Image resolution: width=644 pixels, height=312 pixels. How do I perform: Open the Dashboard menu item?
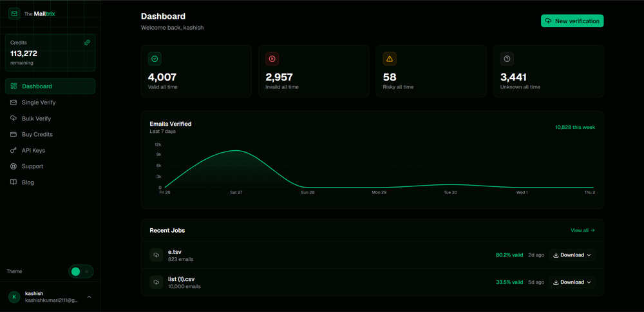point(50,86)
